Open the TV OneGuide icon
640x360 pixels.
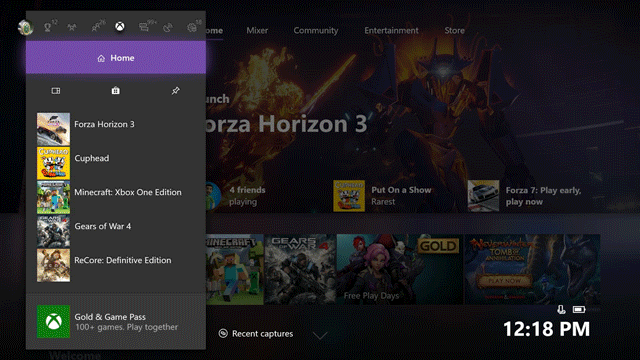(x=56, y=91)
